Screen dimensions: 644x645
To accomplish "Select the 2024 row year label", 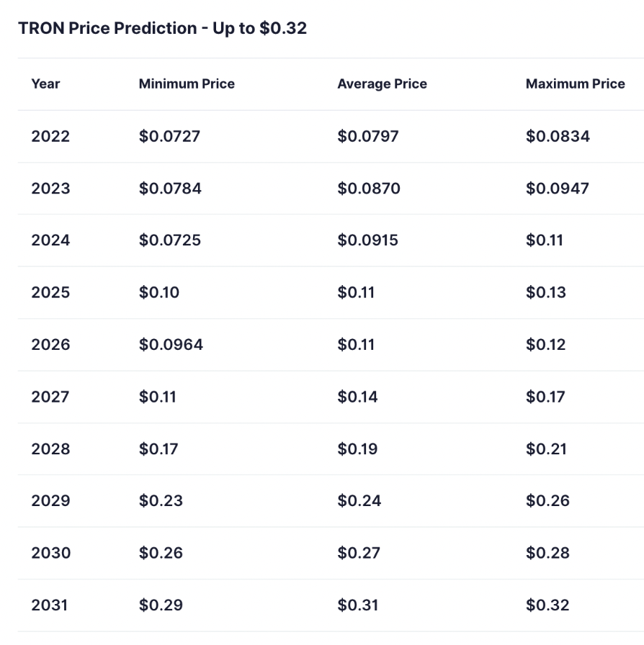I will (x=50, y=240).
